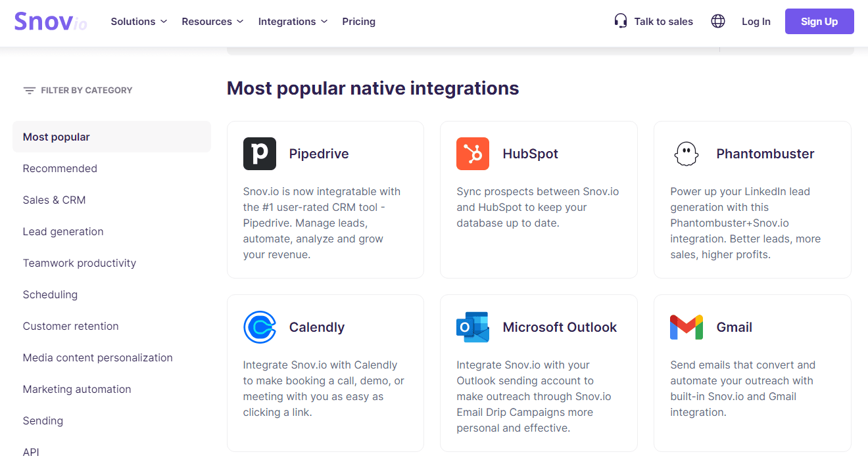Select the Pipedrive integration icon
The image size is (868, 475).
[260, 153]
